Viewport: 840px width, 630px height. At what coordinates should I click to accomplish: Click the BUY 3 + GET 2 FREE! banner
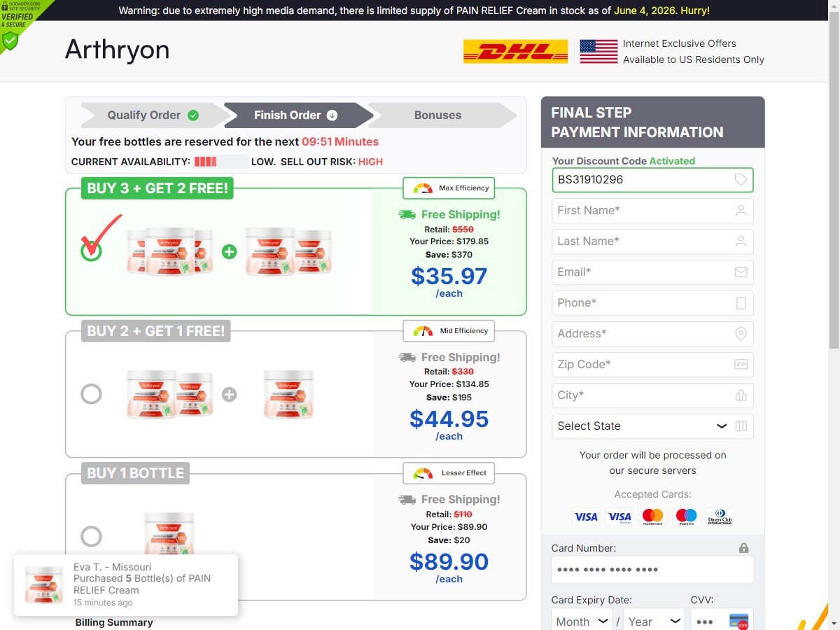pyautogui.click(x=157, y=188)
